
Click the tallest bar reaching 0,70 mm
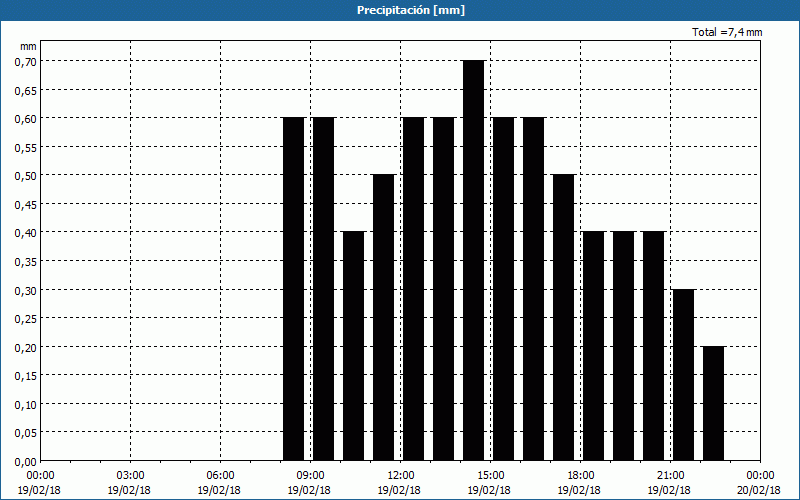click(473, 260)
